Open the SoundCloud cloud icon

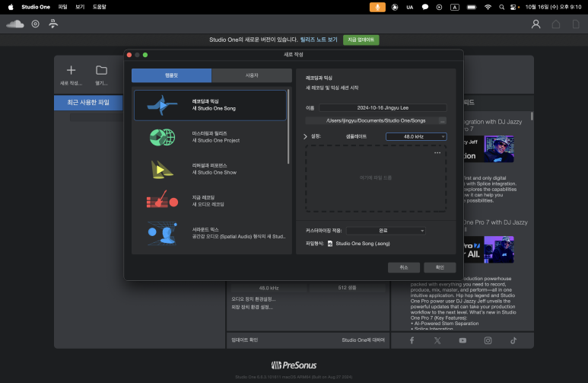15,24
